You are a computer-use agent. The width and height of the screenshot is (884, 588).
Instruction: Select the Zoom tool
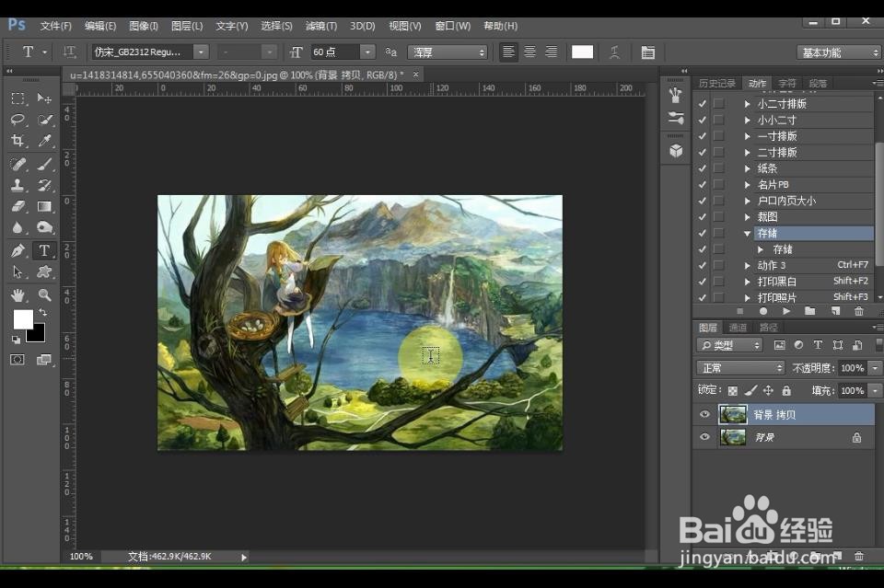pos(44,295)
